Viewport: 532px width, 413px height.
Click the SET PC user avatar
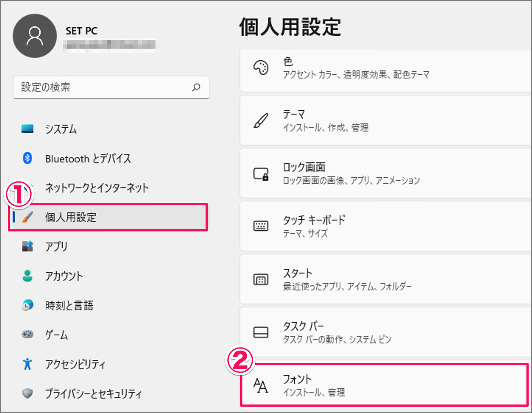pos(35,36)
